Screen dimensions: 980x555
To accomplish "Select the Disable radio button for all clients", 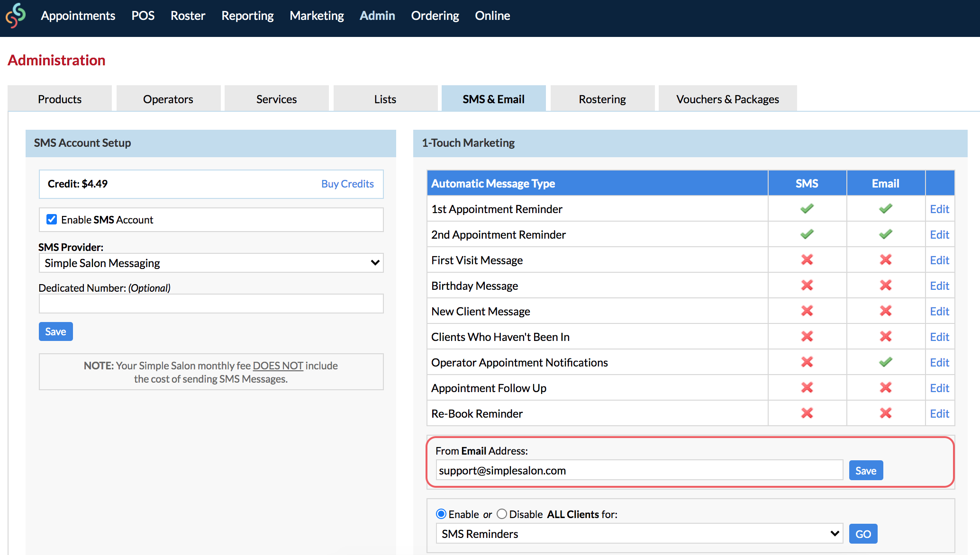I will [x=502, y=514].
